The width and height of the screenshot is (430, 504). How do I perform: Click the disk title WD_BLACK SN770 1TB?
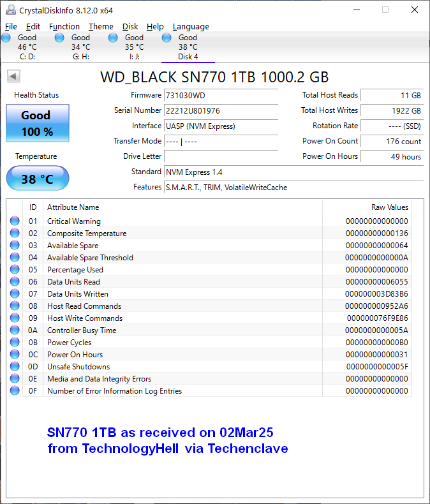[214, 77]
